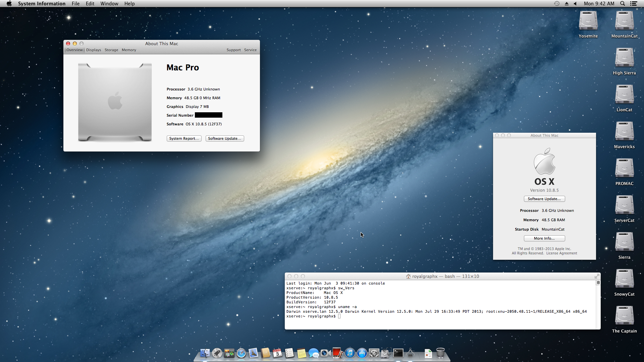Open the Trash in the dock

(x=440, y=353)
